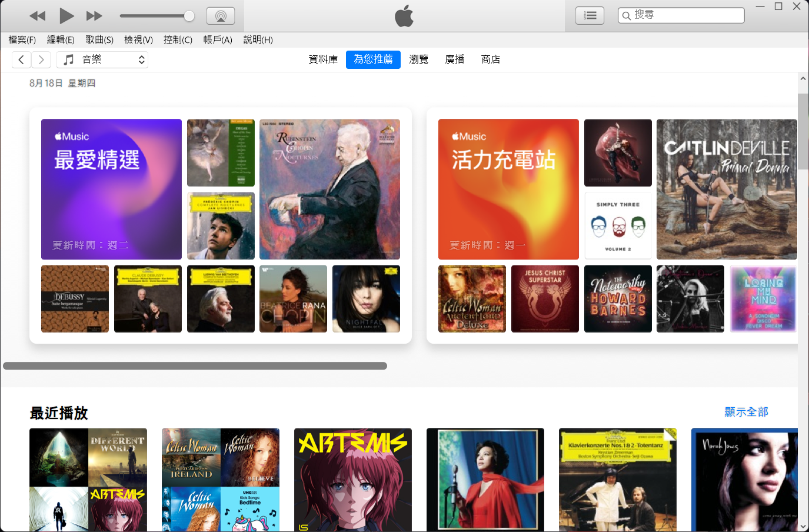Image resolution: width=809 pixels, height=532 pixels.
Task: Open the 編輯(E) menu
Action: point(61,39)
